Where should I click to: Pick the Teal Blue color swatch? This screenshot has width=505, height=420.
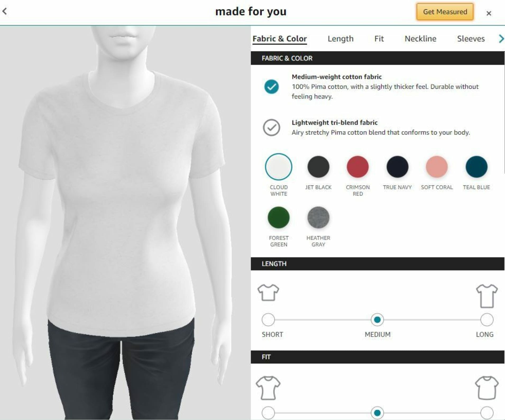point(476,167)
